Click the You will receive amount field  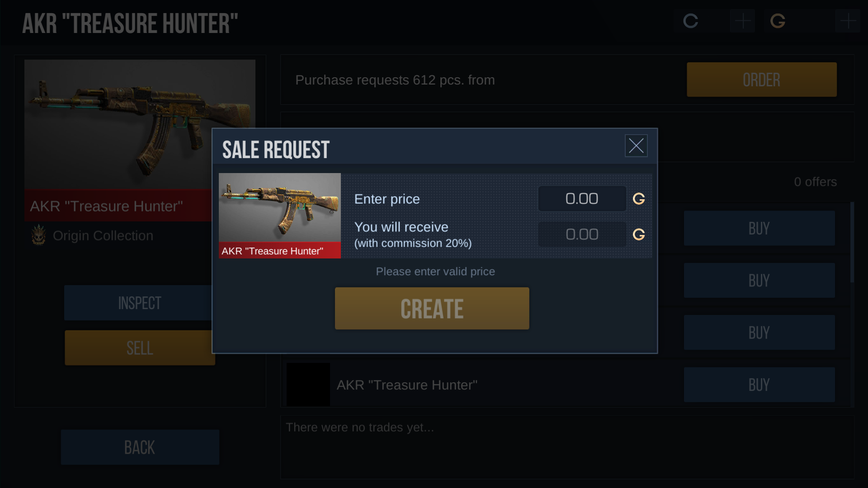tap(582, 234)
